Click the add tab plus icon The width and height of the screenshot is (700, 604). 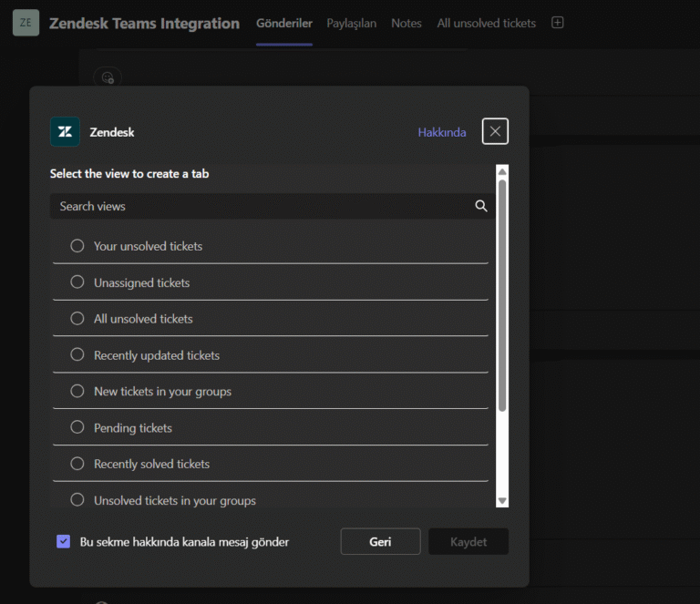click(x=557, y=23)
